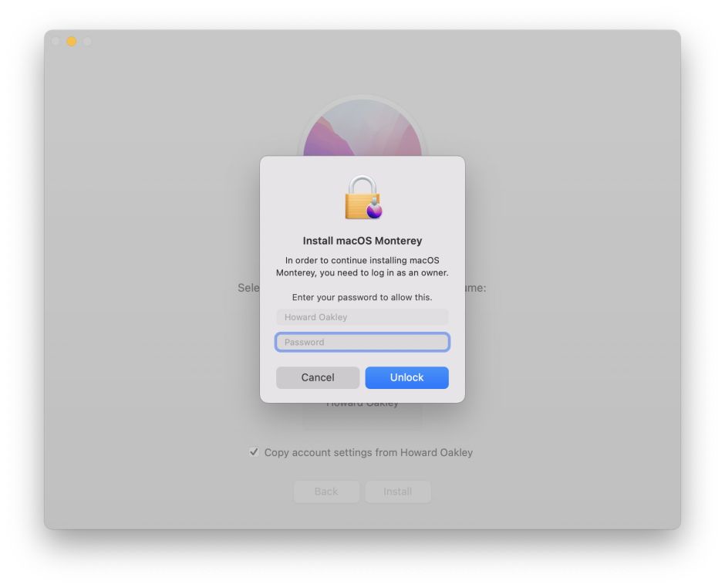Click the dimmed Install button
This screenshot has width=725, height=588.
coord(398,492)
